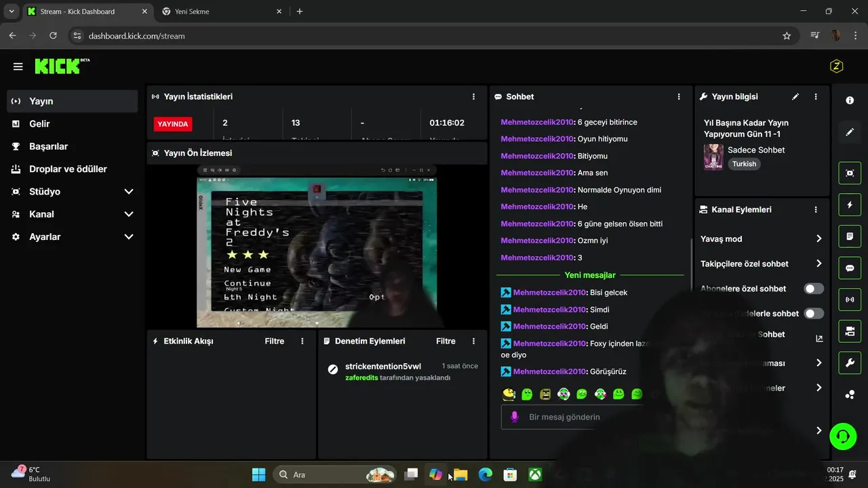Open Gelir in the sidebar

point(73,124)
